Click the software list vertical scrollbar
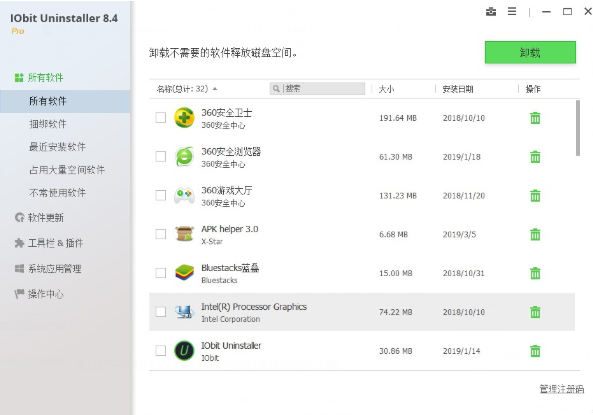Viewport: 593px width, 415px height. 577,128
